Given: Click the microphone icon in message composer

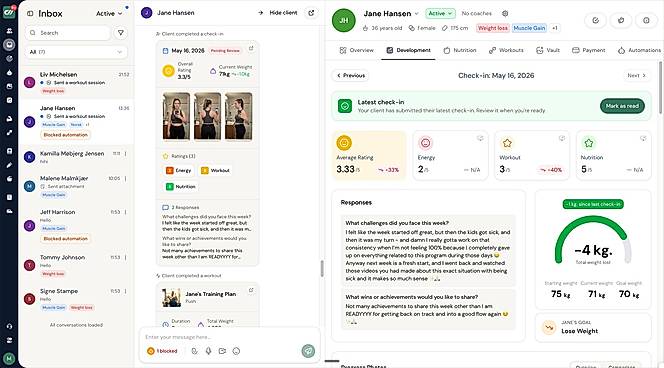Looking at the screenshot, I should [x=208, y=351].
